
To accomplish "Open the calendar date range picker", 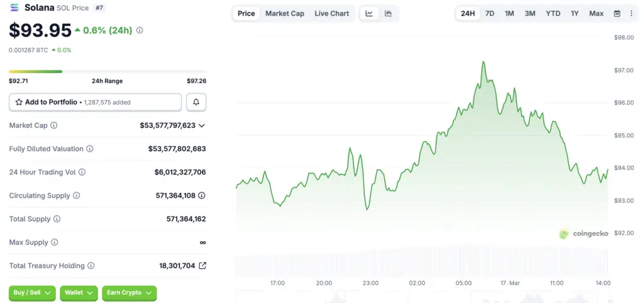I will pos(617,13).
